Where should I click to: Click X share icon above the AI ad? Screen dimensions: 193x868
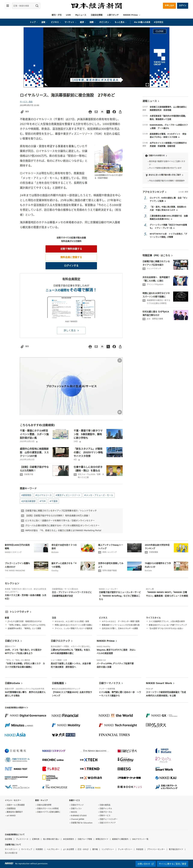click(x=108, y=347)
